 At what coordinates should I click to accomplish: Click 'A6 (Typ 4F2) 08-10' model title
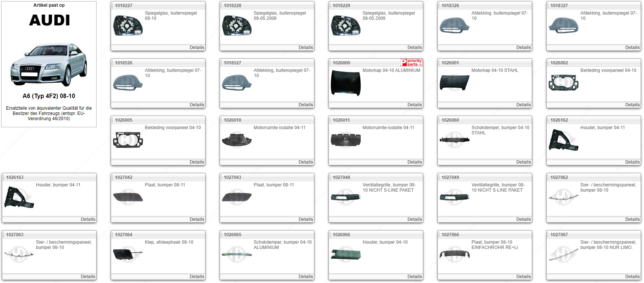click(x=49, y=96)
